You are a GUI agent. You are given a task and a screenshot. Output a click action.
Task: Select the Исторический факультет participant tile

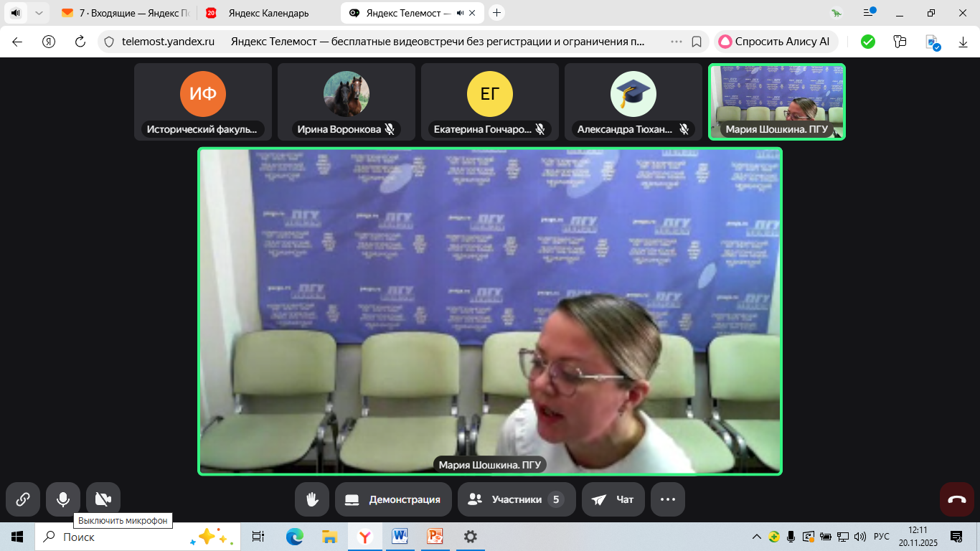click(203, 101)
